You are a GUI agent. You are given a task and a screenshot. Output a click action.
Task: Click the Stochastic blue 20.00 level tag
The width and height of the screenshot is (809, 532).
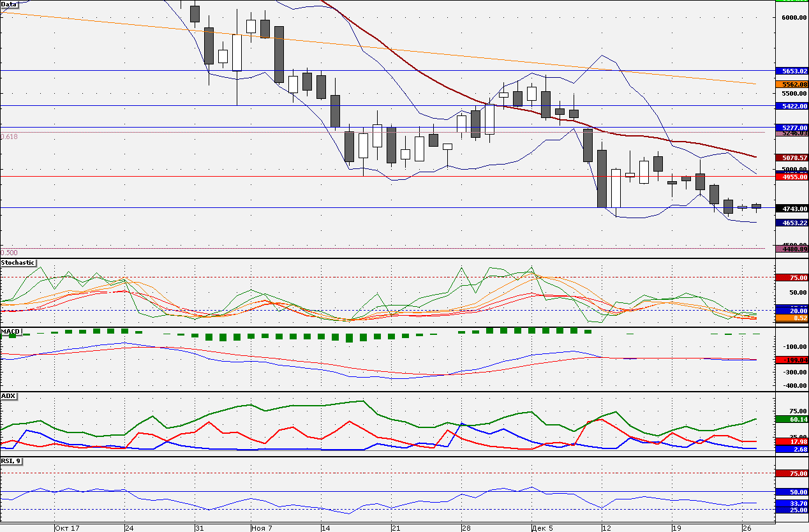coord(791,310)
